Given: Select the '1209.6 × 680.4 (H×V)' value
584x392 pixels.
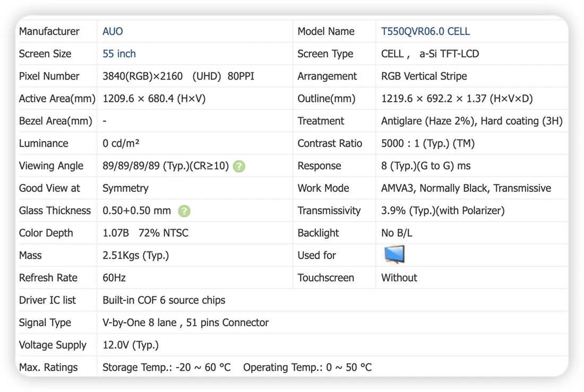Looking at the screenshot, I should (x=154, y=98).
